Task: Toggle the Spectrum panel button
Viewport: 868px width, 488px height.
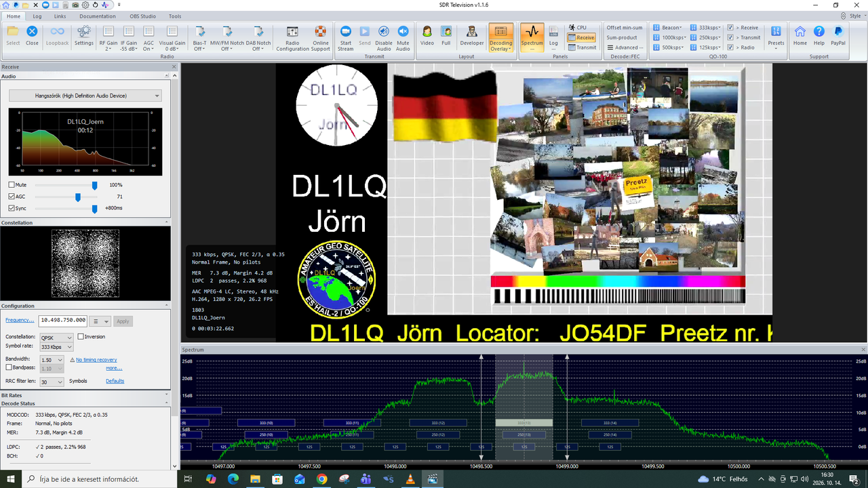Action: (x=532, y=37)
